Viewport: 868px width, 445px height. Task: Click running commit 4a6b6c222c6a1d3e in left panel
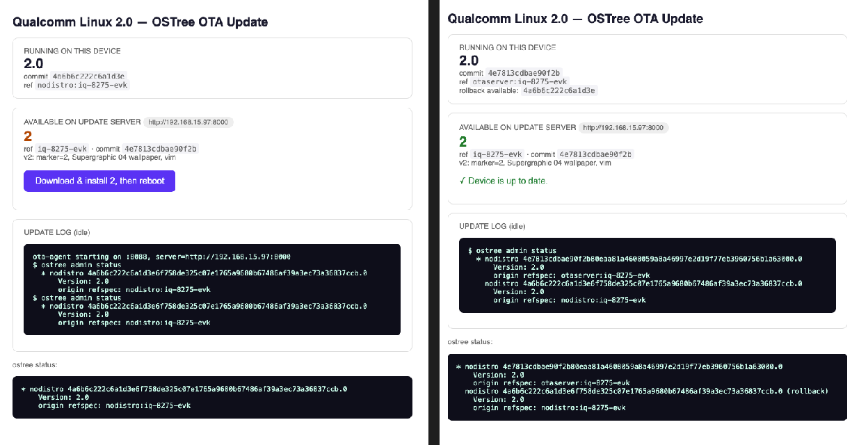click(x=88, y=76)
